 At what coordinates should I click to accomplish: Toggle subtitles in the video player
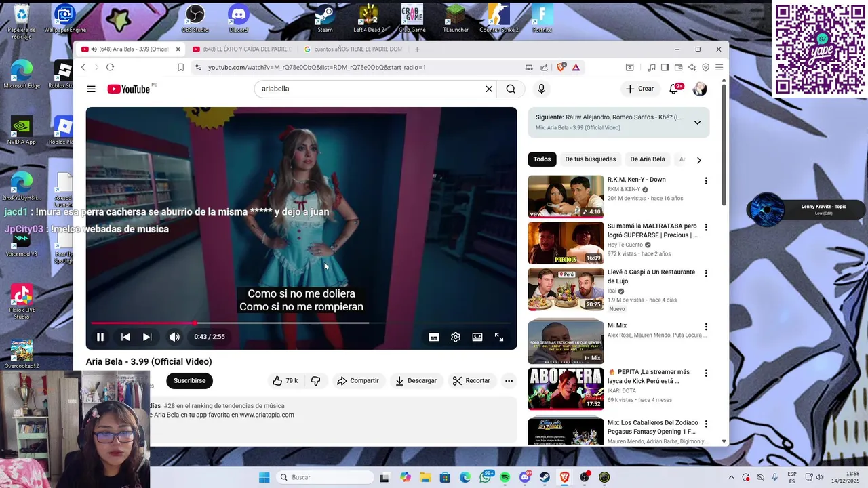(x=434, y=337)
